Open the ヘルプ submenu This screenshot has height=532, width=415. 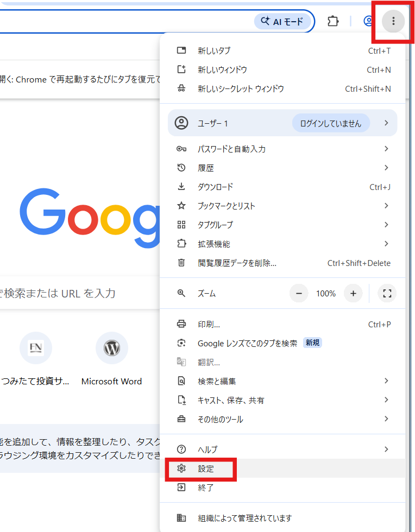pos(282,449)
